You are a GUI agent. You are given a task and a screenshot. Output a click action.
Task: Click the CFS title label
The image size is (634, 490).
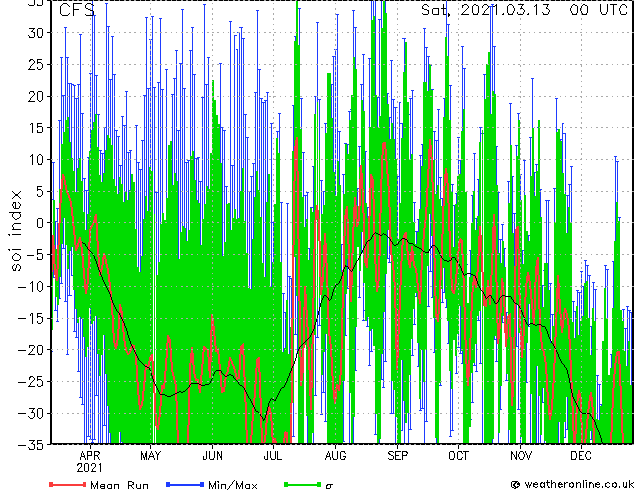pyautogui.click(x=76, y=10)
